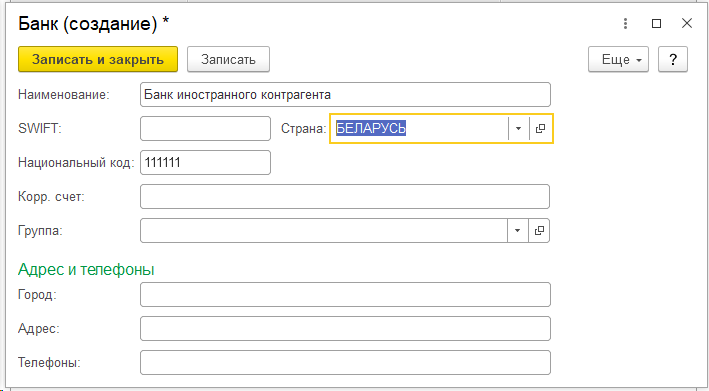Edit the Национальный код field

click(205, 162)
